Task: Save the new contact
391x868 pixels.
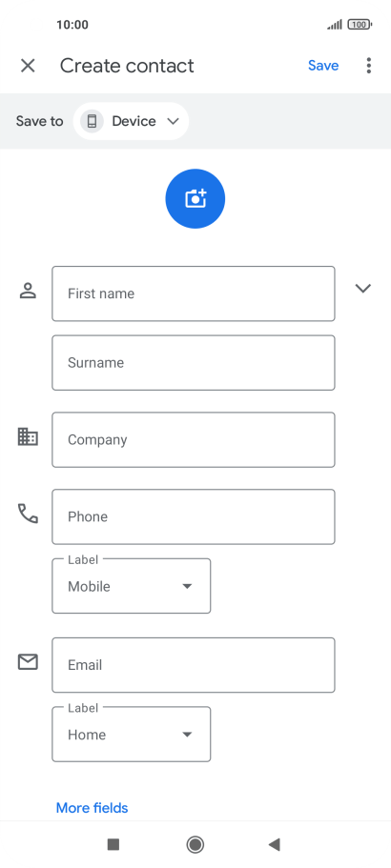Action: pos(323,66)
